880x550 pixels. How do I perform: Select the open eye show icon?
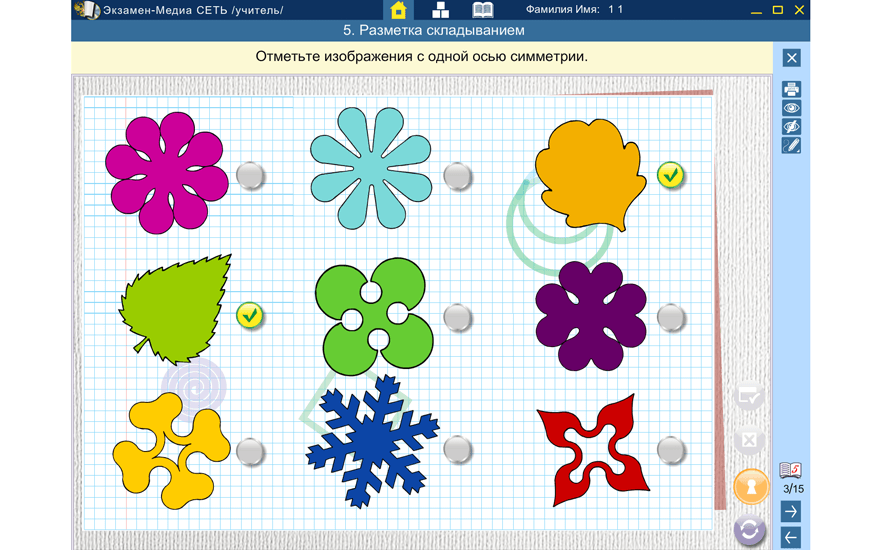(x=791, y=108)
